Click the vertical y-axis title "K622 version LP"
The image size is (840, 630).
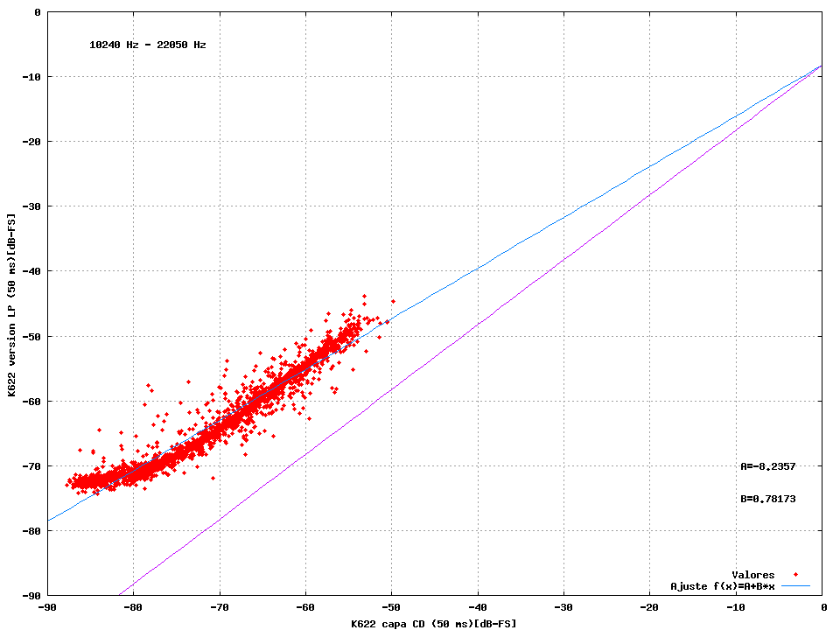click(x=12, y=304)
